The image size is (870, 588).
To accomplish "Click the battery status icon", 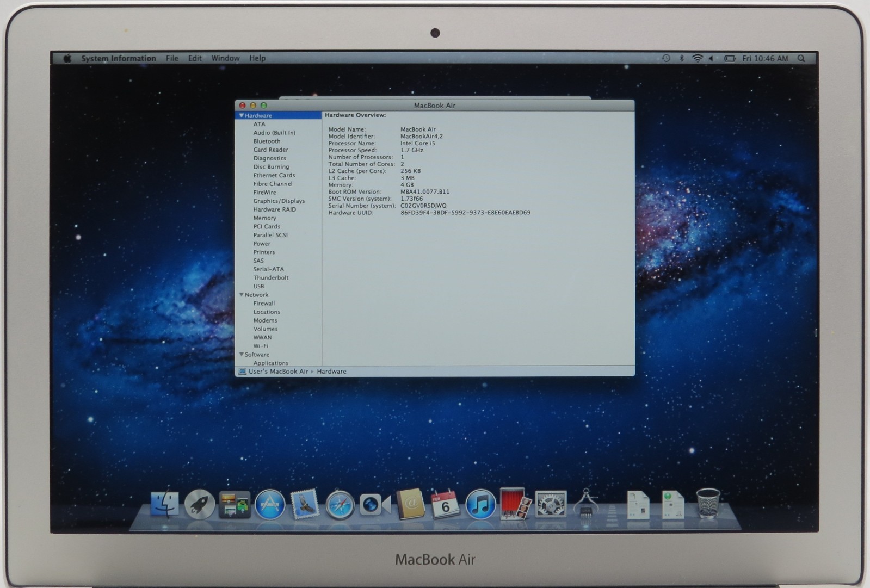I will coord(730,58).
